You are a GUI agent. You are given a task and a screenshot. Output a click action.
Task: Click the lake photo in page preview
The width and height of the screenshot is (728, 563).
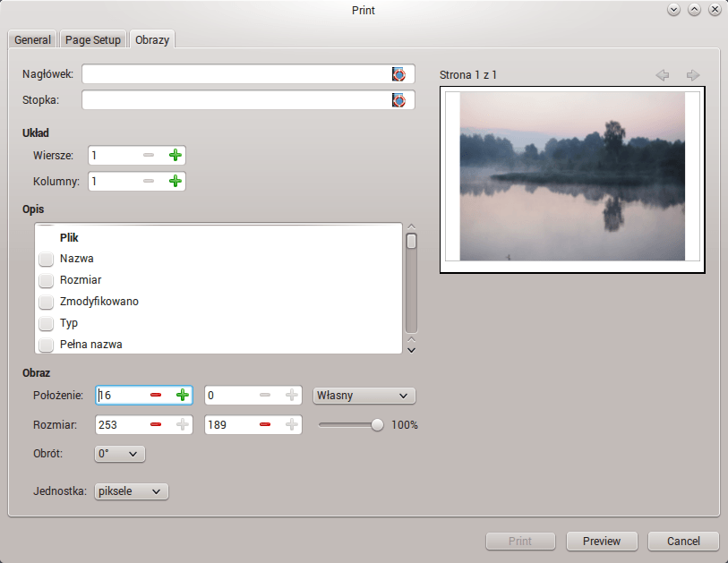572,176
